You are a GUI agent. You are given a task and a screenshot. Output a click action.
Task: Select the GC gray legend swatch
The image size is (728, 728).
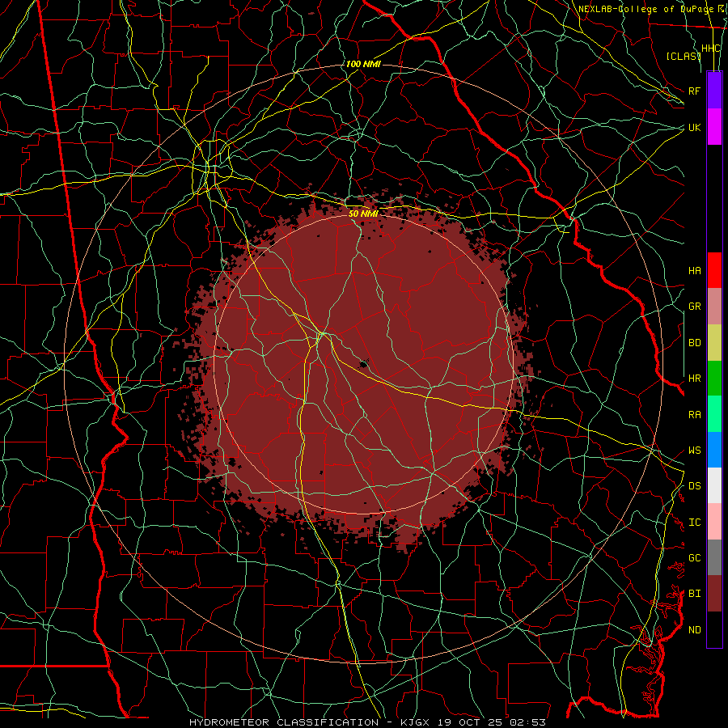[x=714, y=557]
